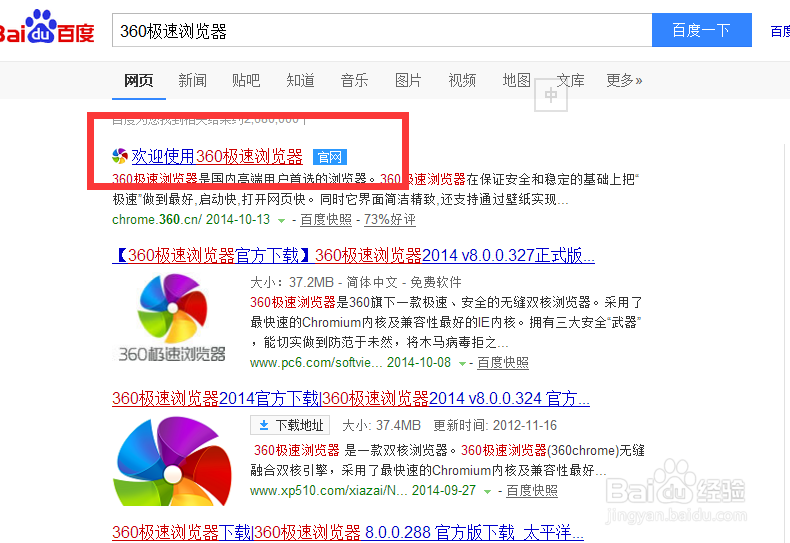790x543 pixels.
Task: Click the chrome.360.cn/ green URL text
Action: point(157,220)
